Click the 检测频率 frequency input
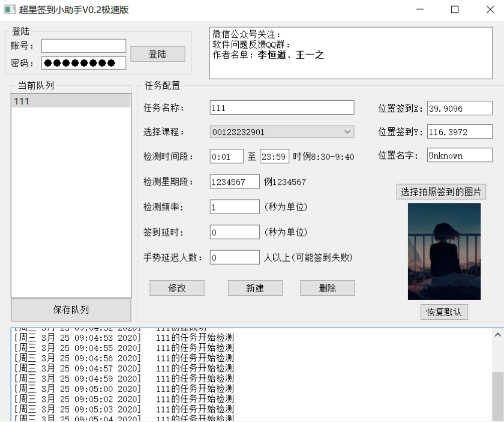The height and width of the screenshot is (422, 504). [235, 207]
